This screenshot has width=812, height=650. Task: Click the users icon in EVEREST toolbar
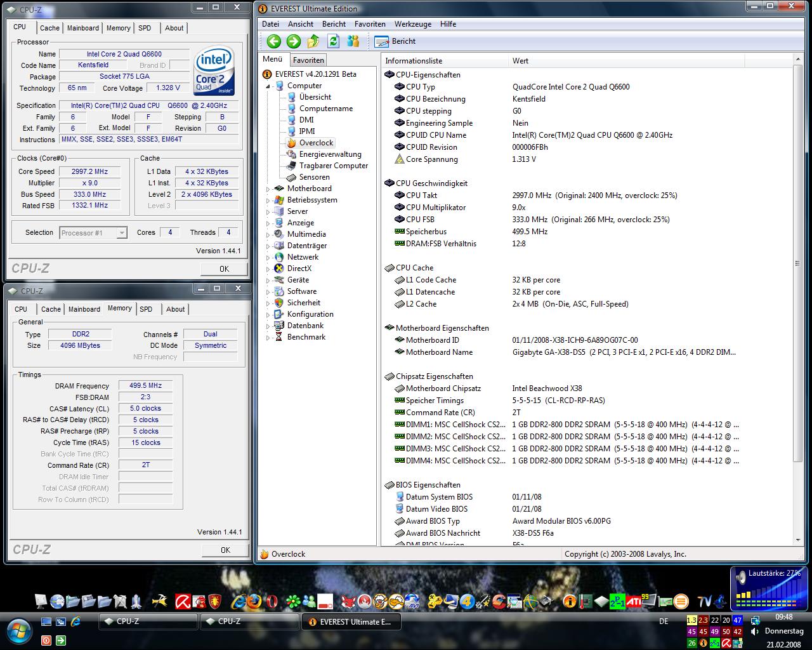coord(353,41)
